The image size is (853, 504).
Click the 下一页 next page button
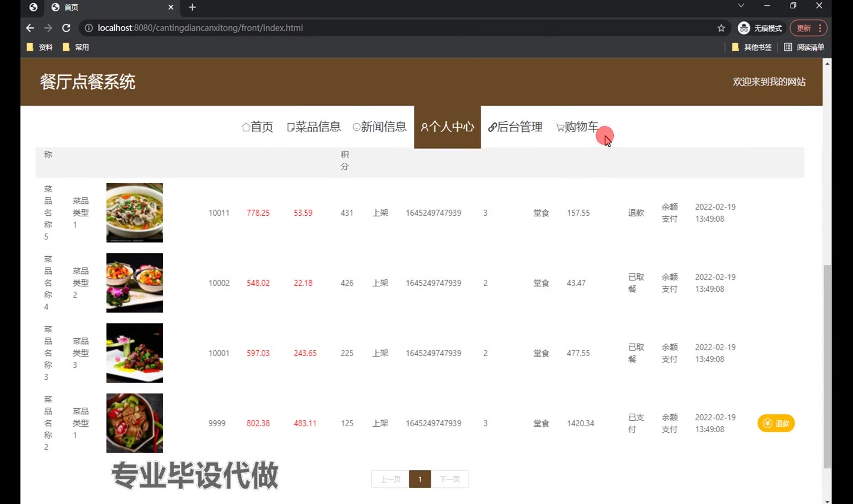point(450,479)
